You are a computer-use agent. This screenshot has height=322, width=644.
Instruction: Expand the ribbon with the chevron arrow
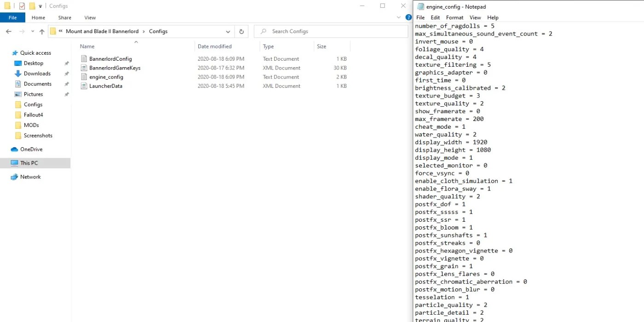tap(398, 17)
